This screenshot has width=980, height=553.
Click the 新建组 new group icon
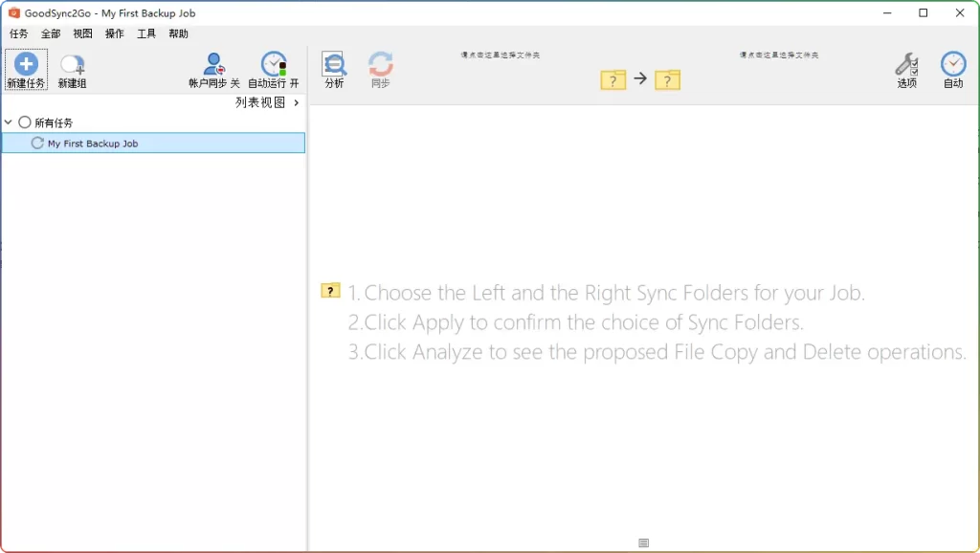(x=72, y=64)
